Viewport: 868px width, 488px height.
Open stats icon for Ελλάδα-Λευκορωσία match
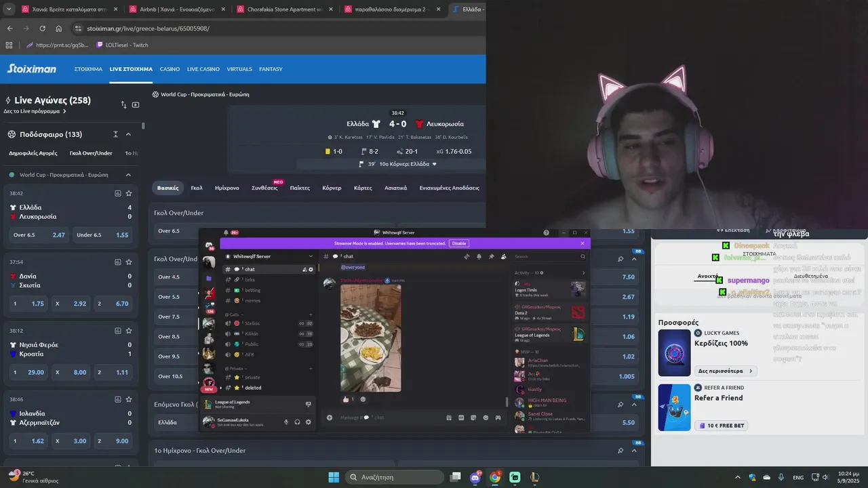click(x=118, y=194)
